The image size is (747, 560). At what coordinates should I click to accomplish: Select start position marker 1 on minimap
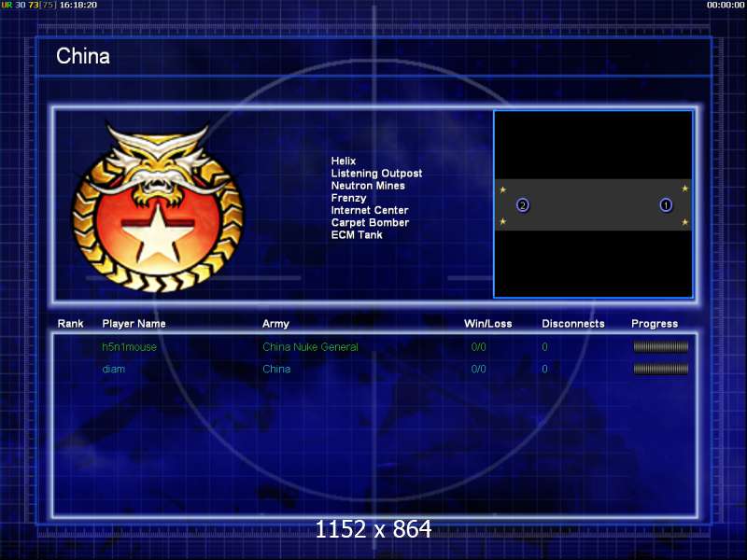[x=666, y=205]
